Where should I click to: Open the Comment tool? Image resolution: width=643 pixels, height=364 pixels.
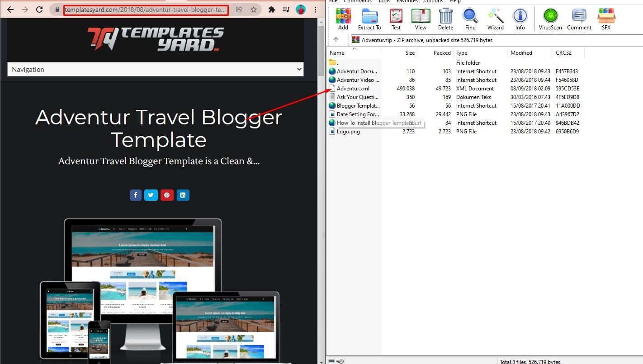coord(579,19)
